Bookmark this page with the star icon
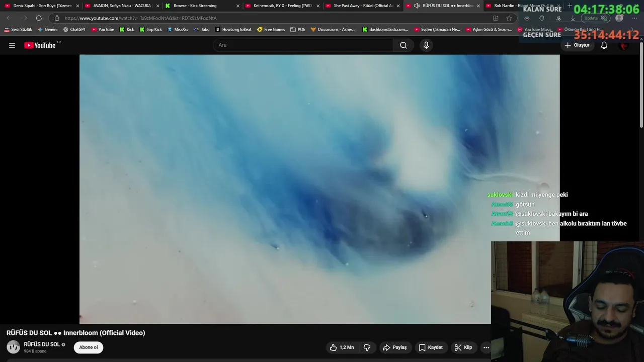The width and height of the screenshot is (644, 362). click(x=509, y=18)
